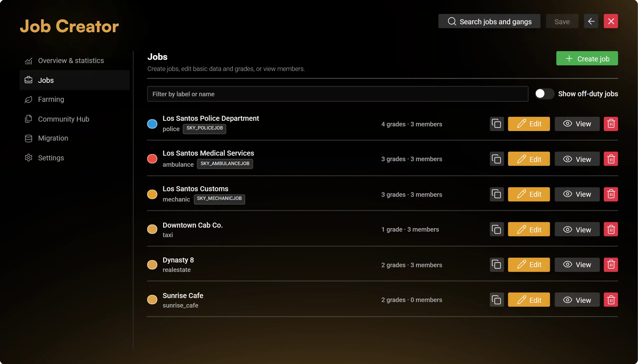The height and width of the screenshot is (364, 638).
Task: Click the taxi job color dot
Action: point(152,229)
